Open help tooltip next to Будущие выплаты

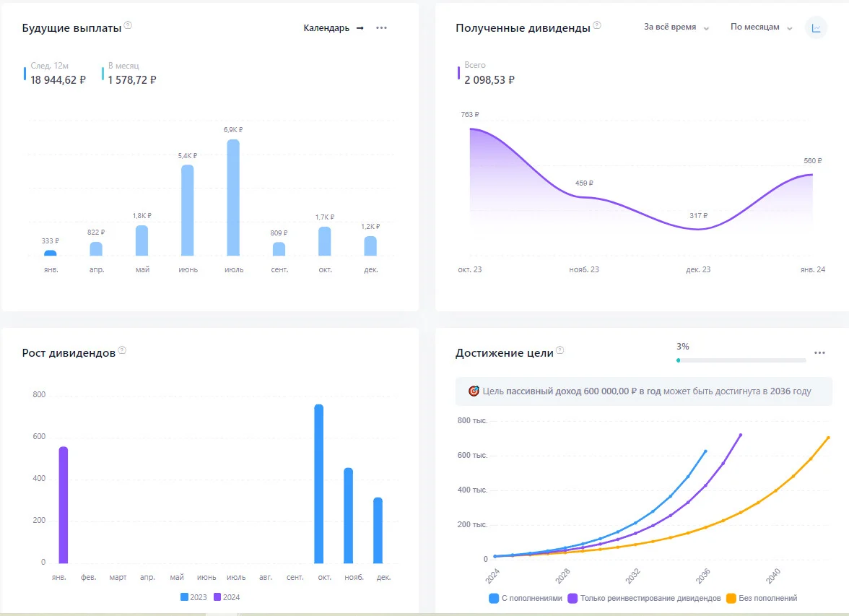(128, 25)
